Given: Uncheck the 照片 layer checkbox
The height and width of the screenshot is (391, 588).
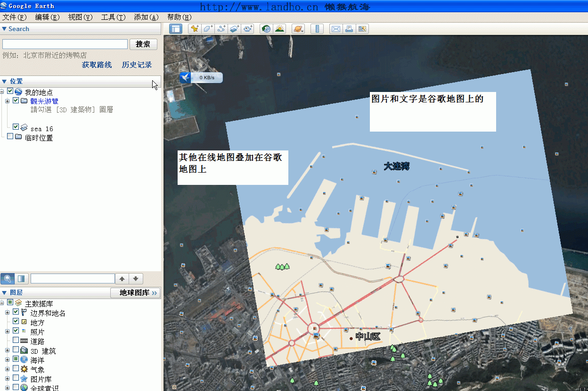Looking at the screenshot, I should coord(16,331).
